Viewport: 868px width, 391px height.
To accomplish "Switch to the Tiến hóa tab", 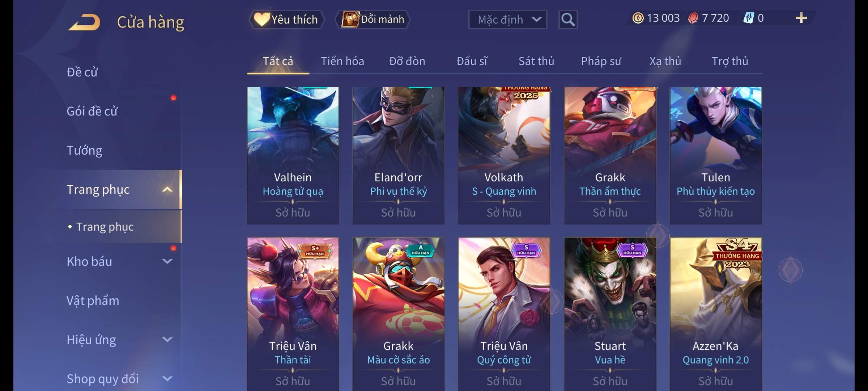I will 342,61.
